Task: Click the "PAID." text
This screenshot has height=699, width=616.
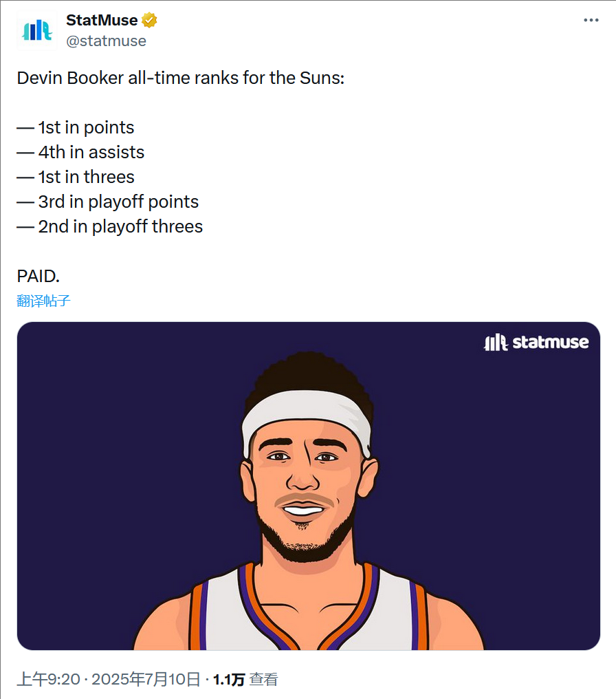Action: pyautogui.click(x=38, y=276)
